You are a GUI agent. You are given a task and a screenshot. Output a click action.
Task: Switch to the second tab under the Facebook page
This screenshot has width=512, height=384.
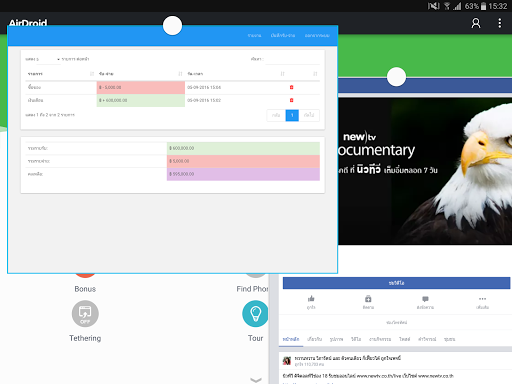tap(314, 339)
